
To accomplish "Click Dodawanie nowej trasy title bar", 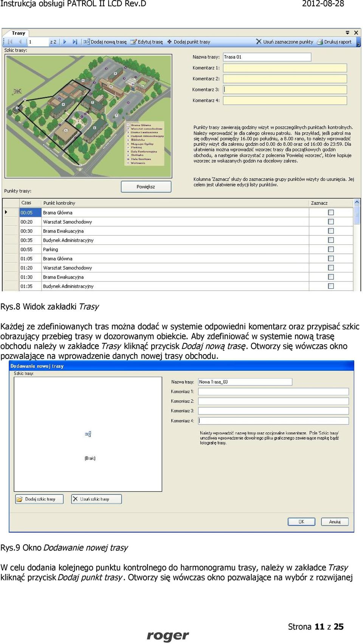I will [181, 366].
